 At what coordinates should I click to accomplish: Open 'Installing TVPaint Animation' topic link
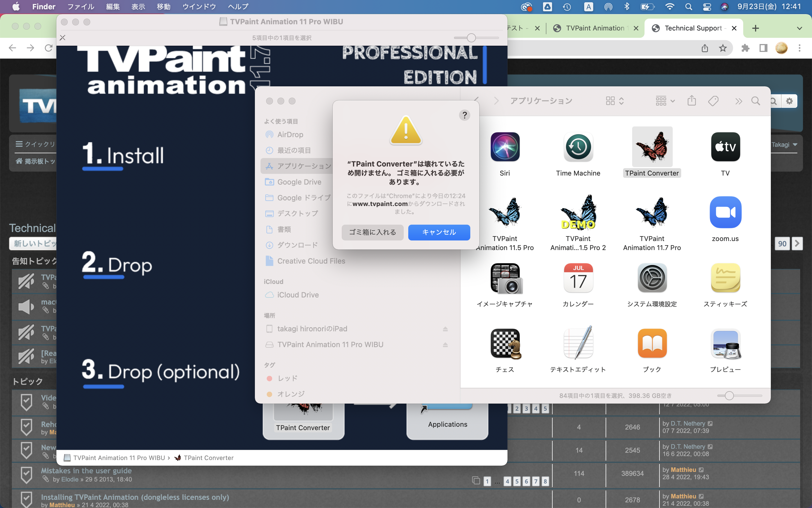tap(135, 497)
